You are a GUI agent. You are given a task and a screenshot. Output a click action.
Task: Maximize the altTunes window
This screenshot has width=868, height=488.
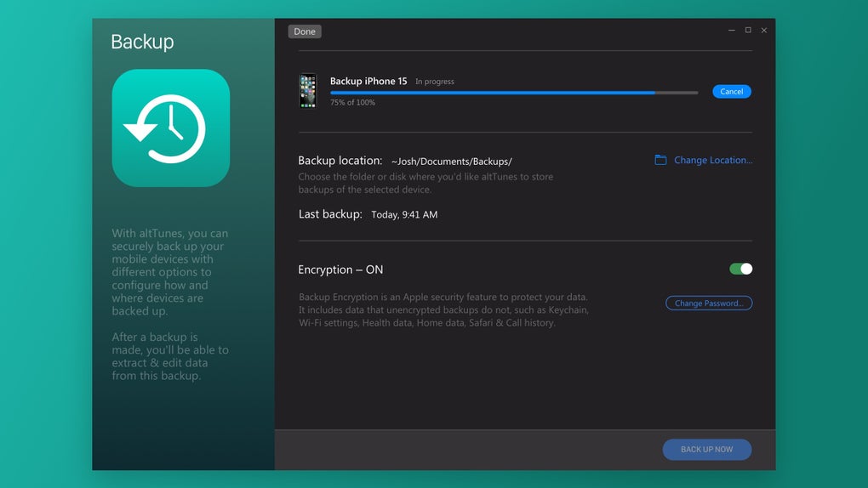pos(748,30)
